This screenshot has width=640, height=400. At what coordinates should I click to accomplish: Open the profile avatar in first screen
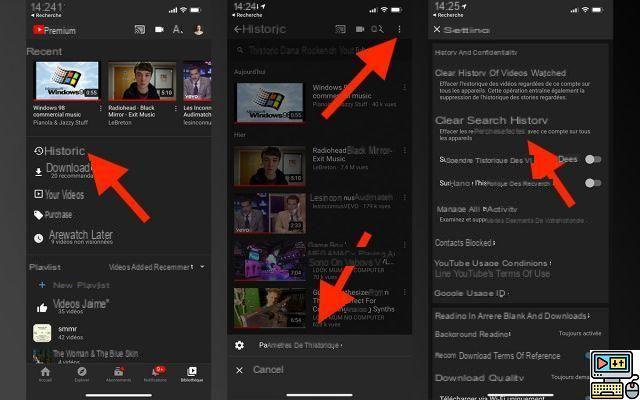[199, 30]
